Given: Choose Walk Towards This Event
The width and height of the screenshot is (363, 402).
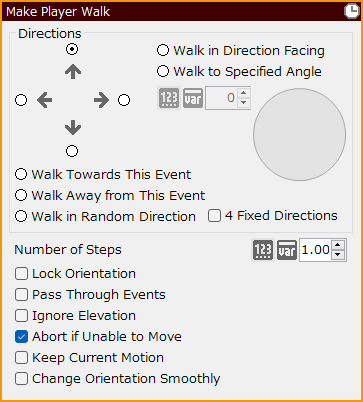Looking at the screenshot, I should tap(21, 174).
